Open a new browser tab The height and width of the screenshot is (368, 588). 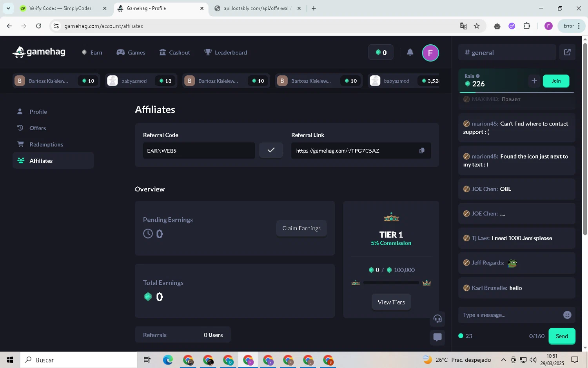click(x=314, y=8)
